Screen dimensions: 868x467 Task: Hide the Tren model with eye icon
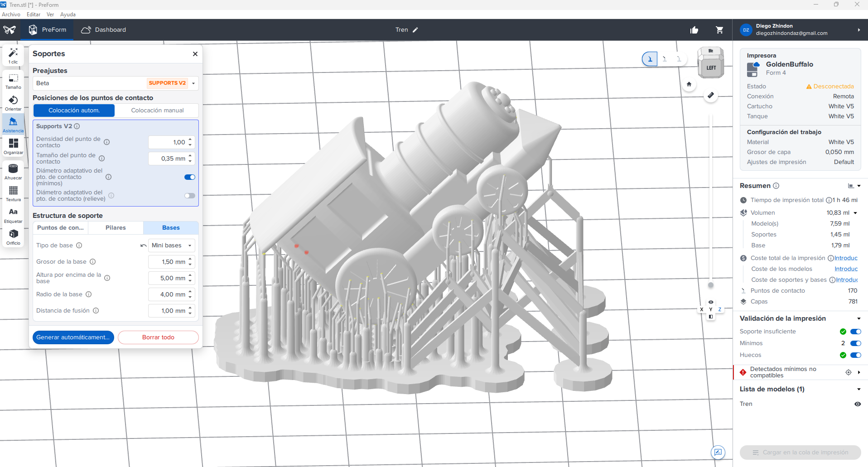(x=858, y=404)
